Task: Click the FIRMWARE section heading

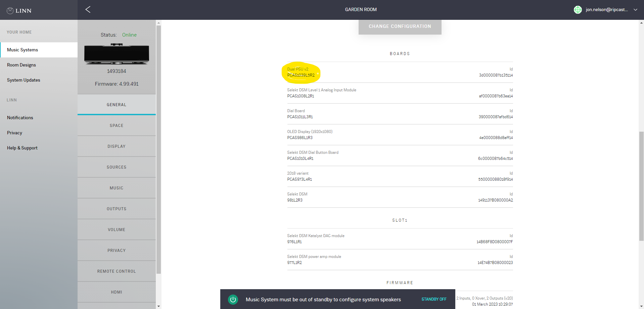Action: [400, 283]
